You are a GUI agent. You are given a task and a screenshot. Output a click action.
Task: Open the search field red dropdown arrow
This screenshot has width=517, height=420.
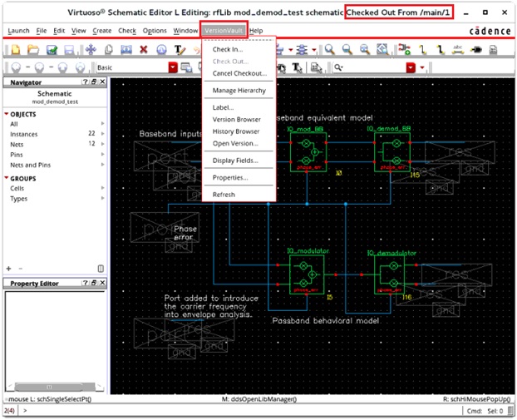(x=411, y=67)
